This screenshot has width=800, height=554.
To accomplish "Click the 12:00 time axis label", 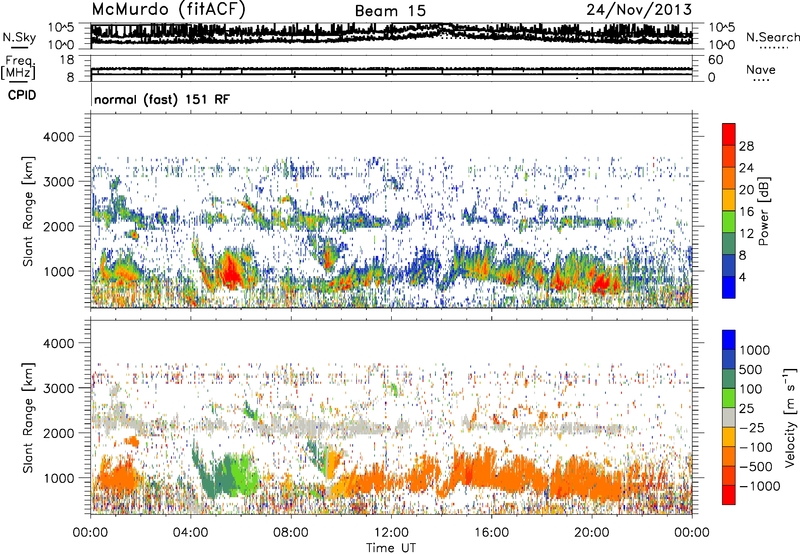I will [x=391, y=533].
